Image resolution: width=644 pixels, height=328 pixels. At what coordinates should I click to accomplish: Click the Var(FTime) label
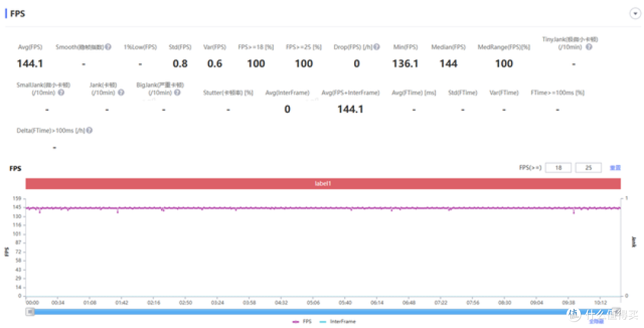pos(504,93)
